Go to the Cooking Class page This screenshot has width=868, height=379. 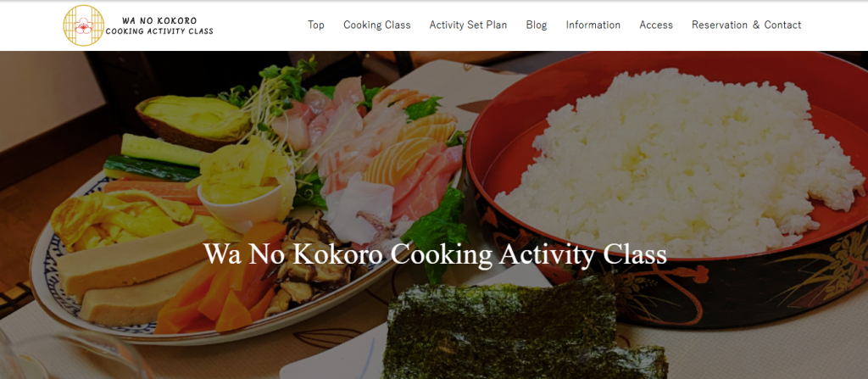pyautogui.click(x=377, y=25)
